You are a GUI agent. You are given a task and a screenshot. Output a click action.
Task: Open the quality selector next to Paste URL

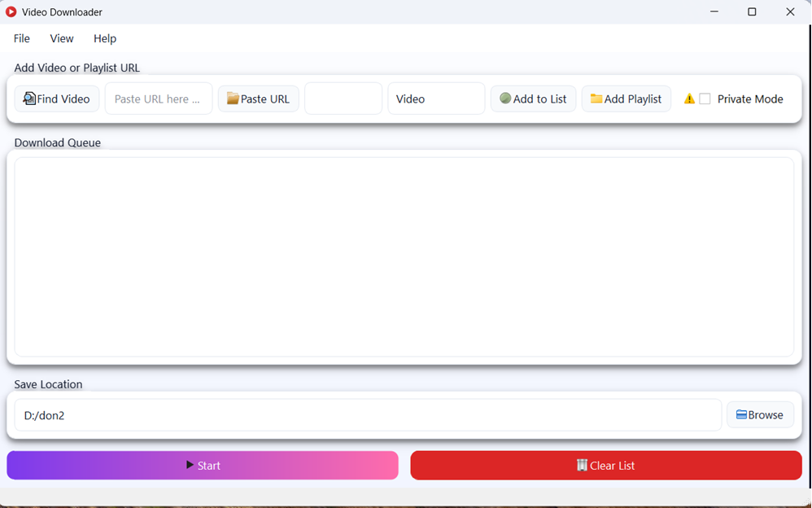[343, 98]
